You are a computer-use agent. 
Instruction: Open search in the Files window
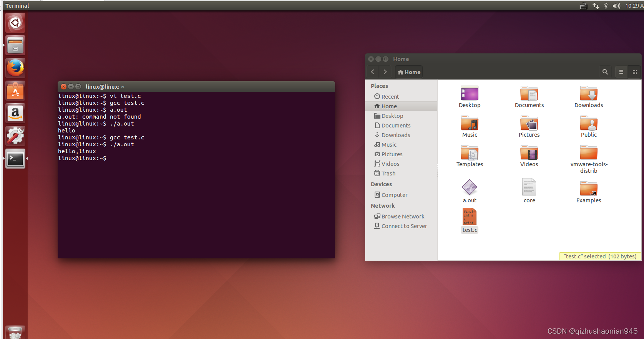605,72
